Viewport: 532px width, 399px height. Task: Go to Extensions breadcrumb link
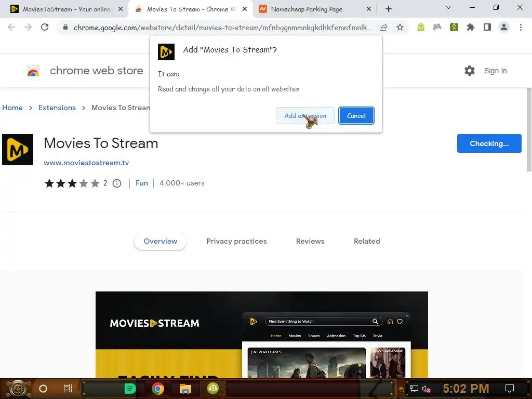[x=57, y=108]
